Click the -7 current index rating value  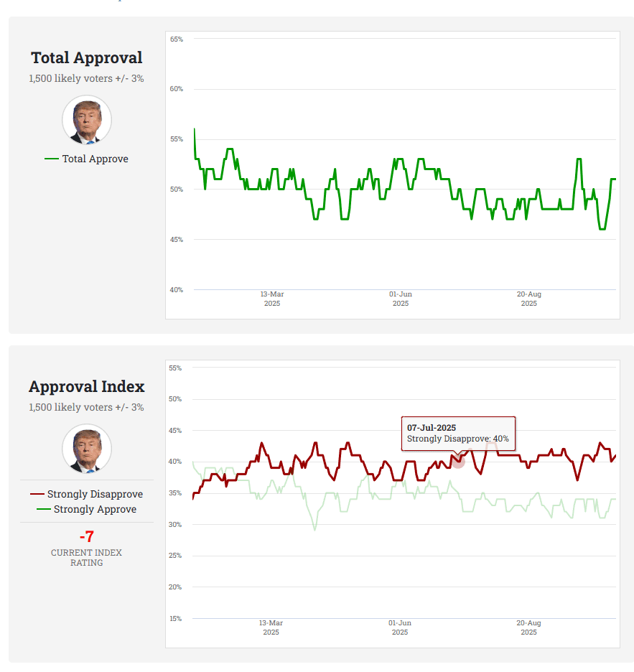point(87,536)
